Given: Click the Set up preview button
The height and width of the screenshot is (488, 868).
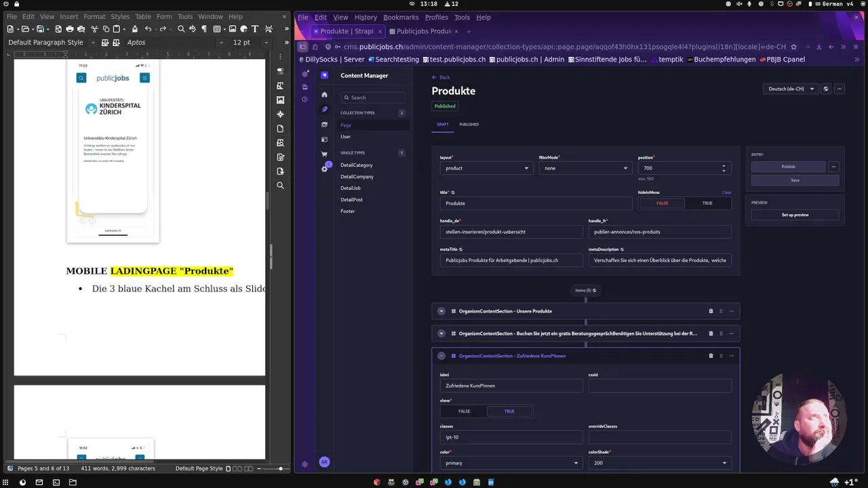Looking at the screenshot, I should coord(795,215).
